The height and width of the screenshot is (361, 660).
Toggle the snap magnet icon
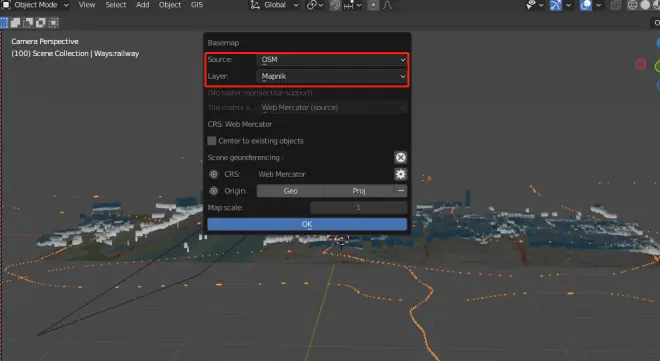pos(335,5)
